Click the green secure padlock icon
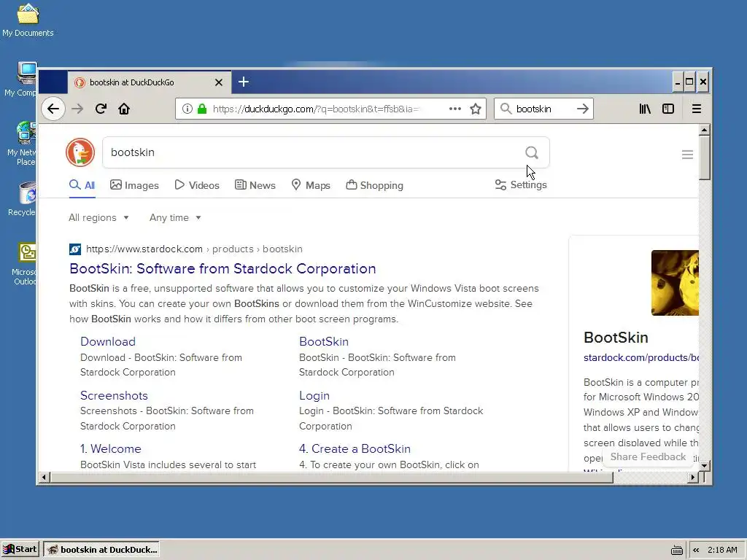This screenshot has height=560, width=747. 202,109
